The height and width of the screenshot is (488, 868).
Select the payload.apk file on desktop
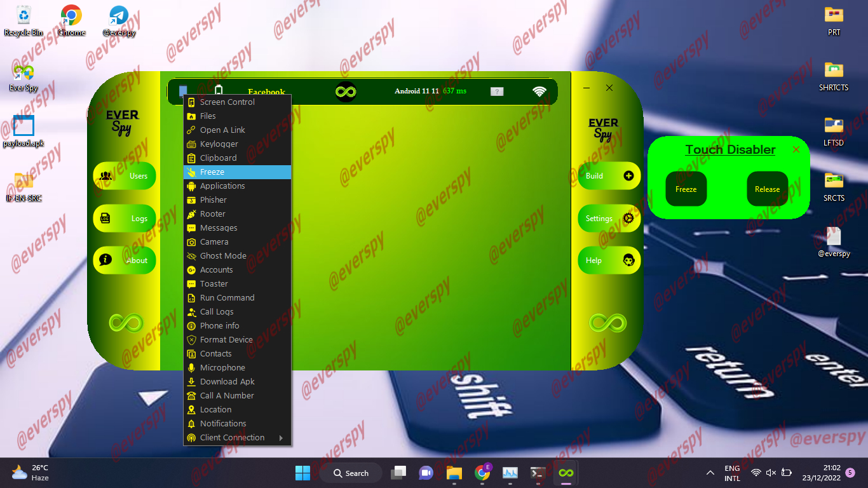click(x=24, y=132)
